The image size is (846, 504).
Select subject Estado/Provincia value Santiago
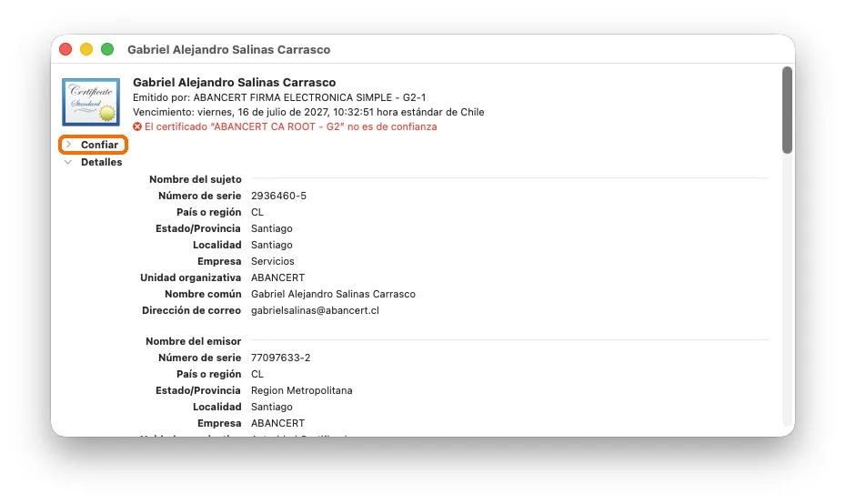coord(271,228)
